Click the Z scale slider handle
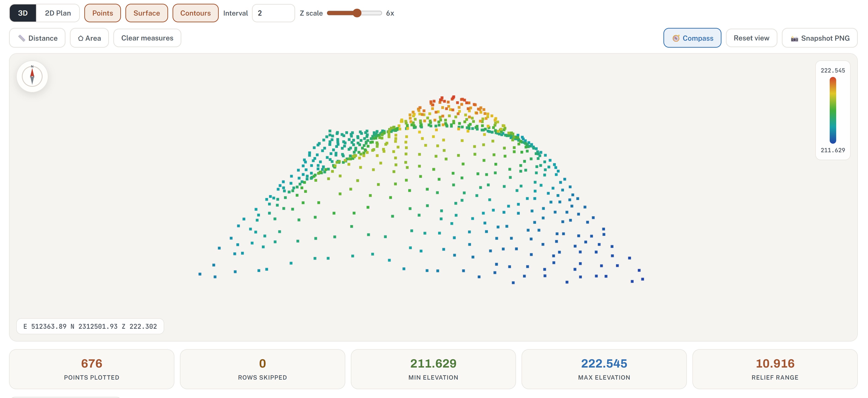 tap(357, 13)
